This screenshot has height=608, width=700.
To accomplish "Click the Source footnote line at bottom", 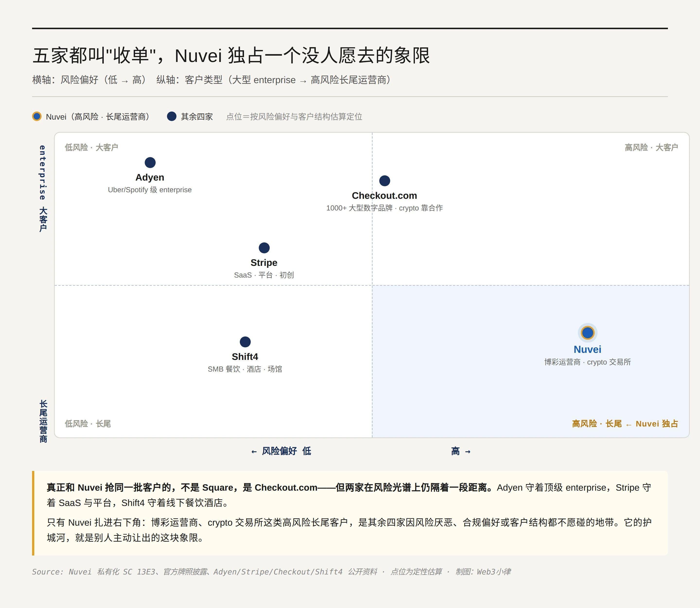I will (271, 572).
